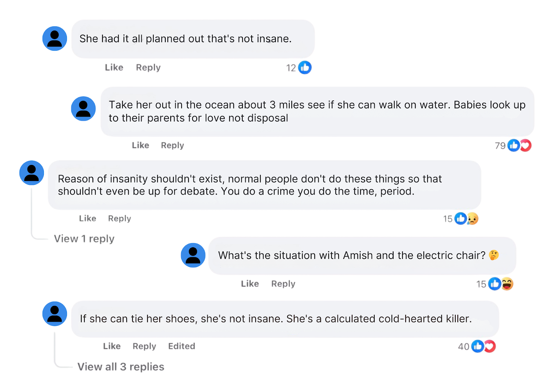549x392 pixels.
Task: Like the 'Reason of insanity' comment
Action: (x=87, y=218)
